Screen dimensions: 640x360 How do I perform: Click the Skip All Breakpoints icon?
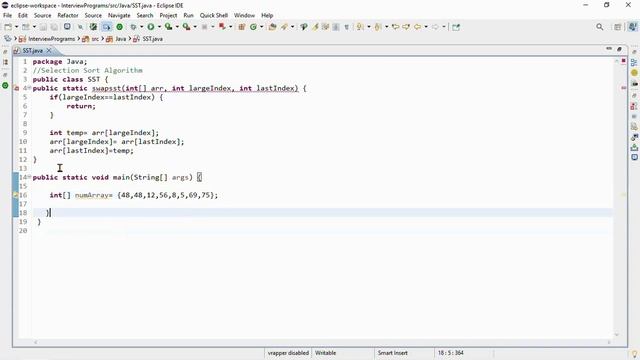80,27
